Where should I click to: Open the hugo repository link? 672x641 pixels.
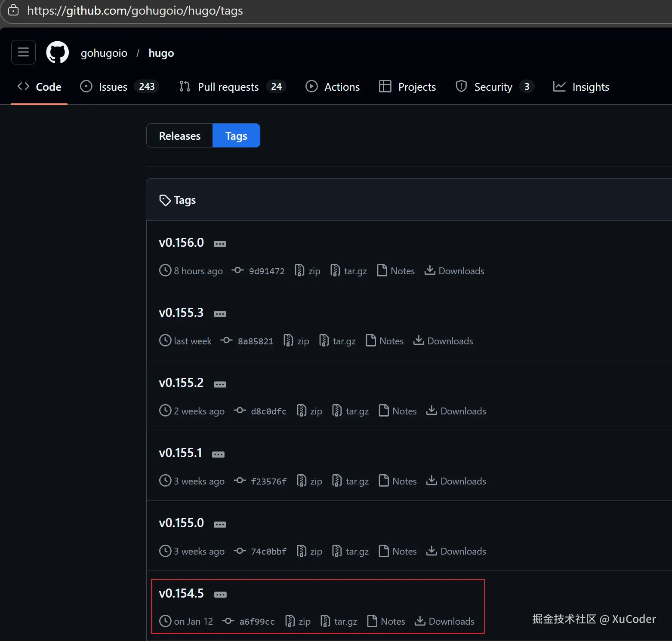coord(161,53)
